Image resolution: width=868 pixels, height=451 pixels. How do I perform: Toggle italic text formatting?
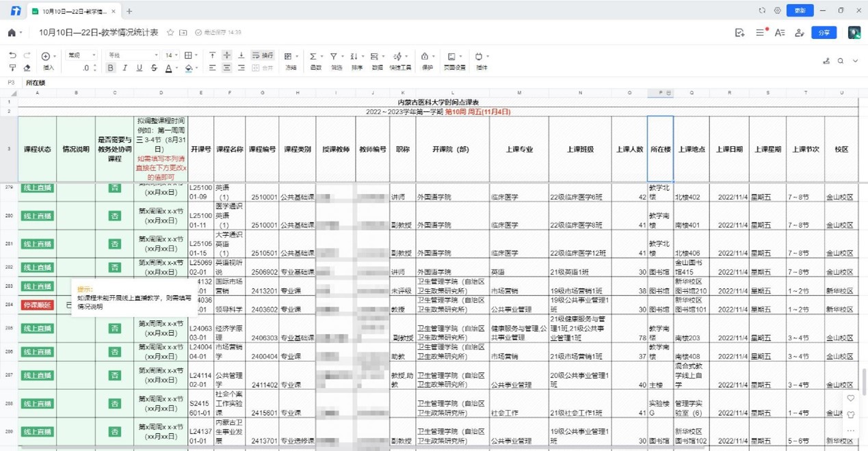124,68
